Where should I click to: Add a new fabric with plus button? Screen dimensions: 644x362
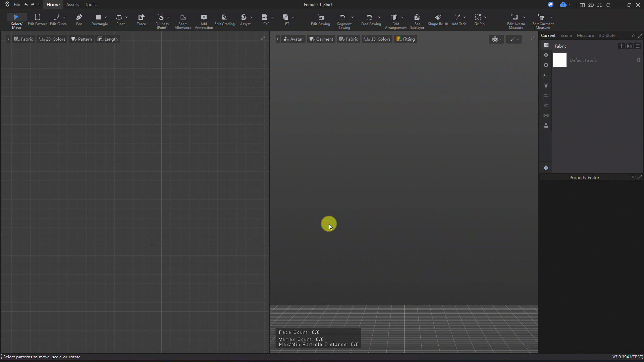click(621, 46)
